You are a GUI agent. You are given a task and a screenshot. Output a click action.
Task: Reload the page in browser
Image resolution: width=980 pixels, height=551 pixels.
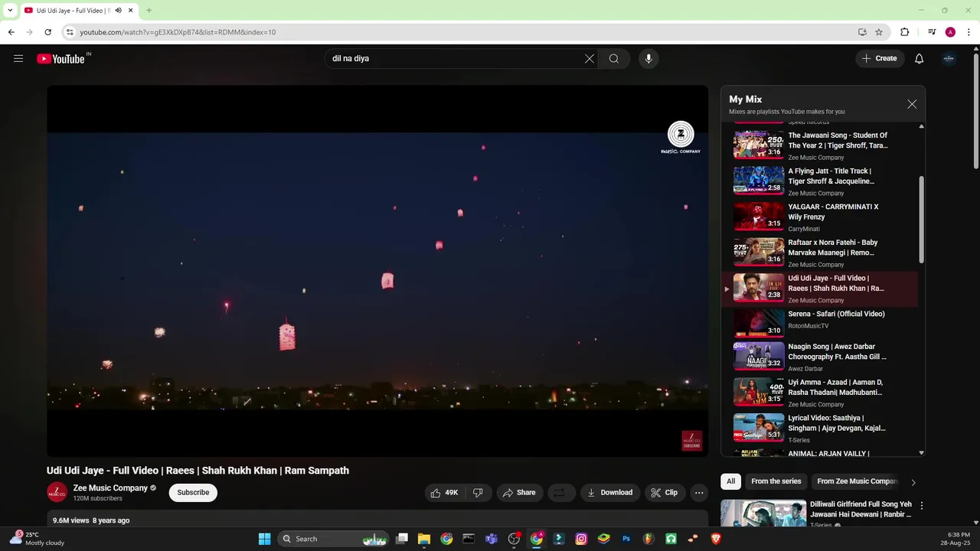(x=47, y=32)
